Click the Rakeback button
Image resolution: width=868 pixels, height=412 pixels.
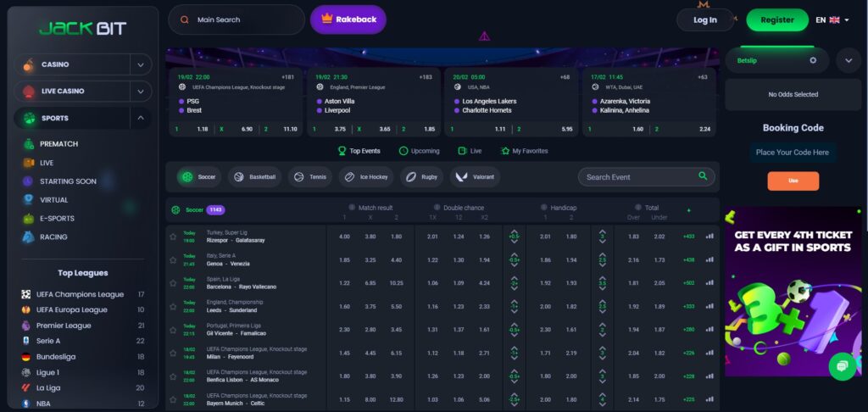(348, 19)
